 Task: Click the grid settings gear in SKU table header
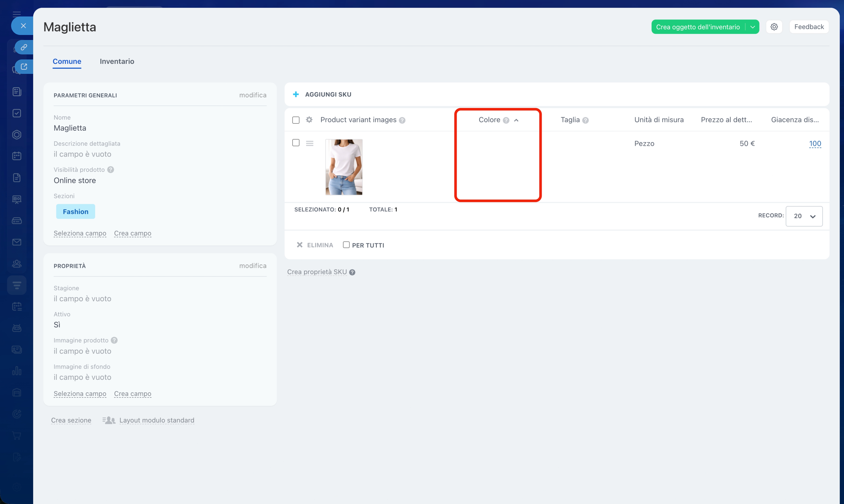309,120
